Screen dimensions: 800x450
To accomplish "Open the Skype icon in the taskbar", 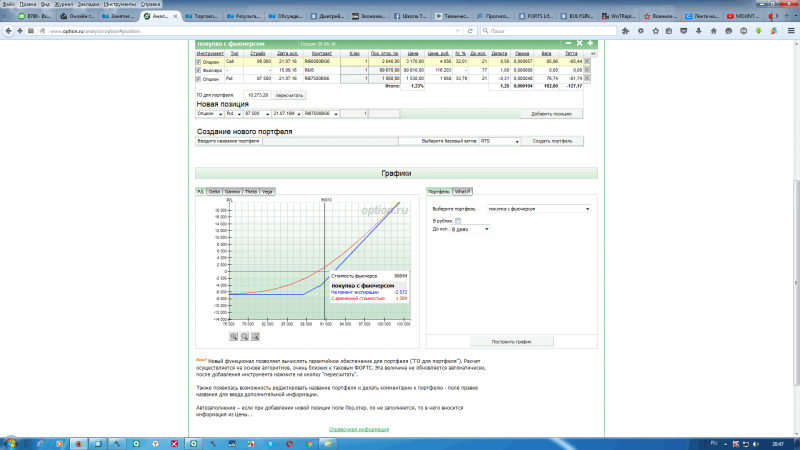I will [x=270, y=444].
